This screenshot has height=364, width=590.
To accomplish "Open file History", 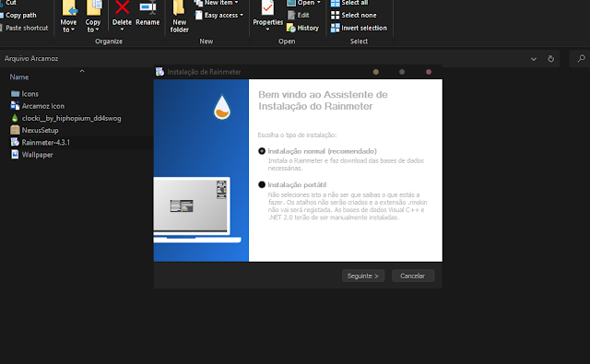I will tap(302, 28).
